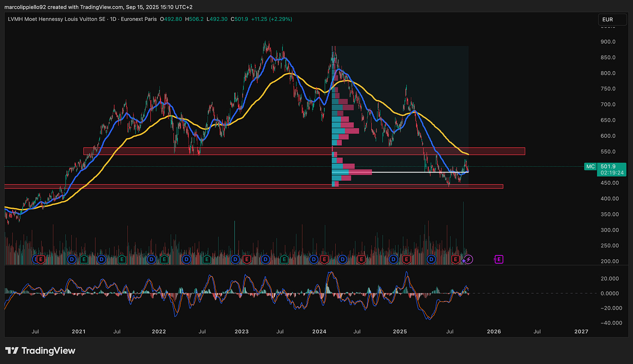Click the TradingView logo
The image size is (633, 364).
pos(40,351)
